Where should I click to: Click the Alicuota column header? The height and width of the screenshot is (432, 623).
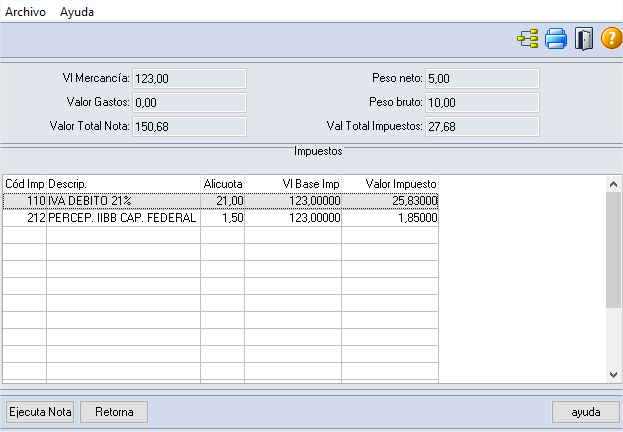pos(222,184)
